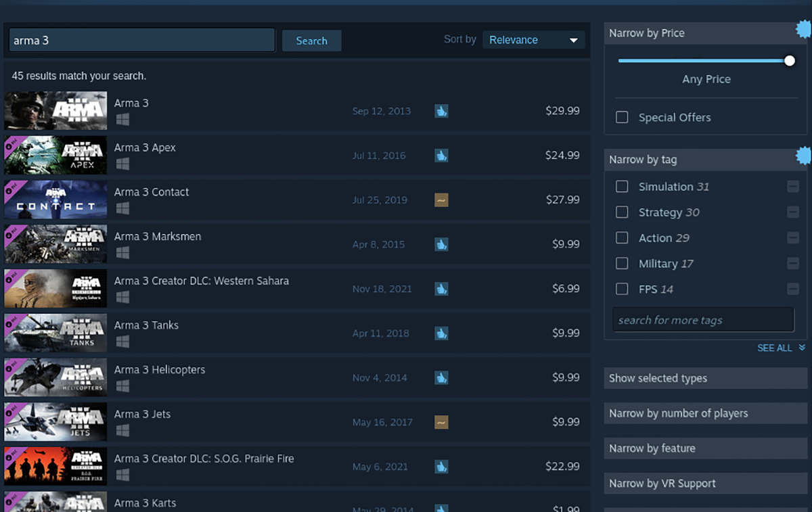Open the Arma 3 Helicopters result

(296, 377)
